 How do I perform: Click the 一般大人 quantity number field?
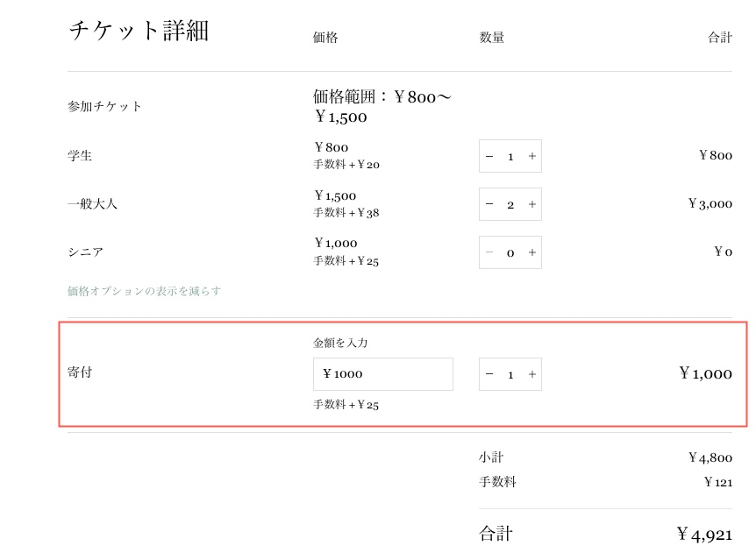[510, 204]
